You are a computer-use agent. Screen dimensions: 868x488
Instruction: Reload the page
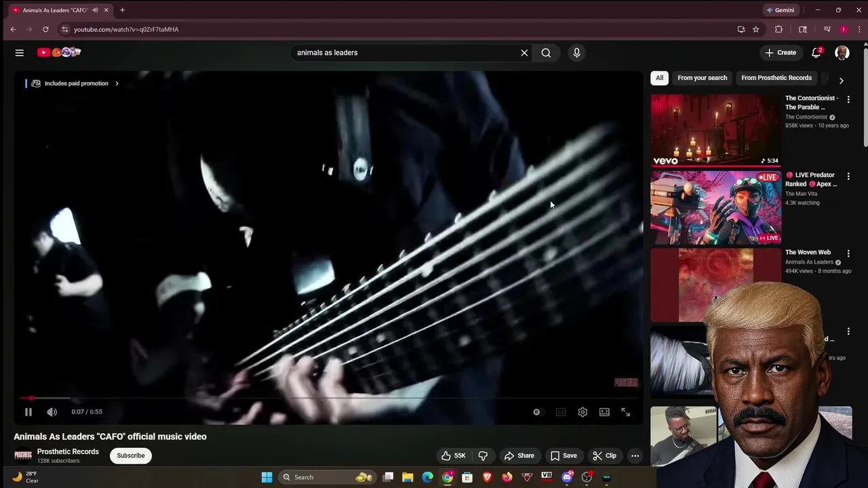coord(45,30)
